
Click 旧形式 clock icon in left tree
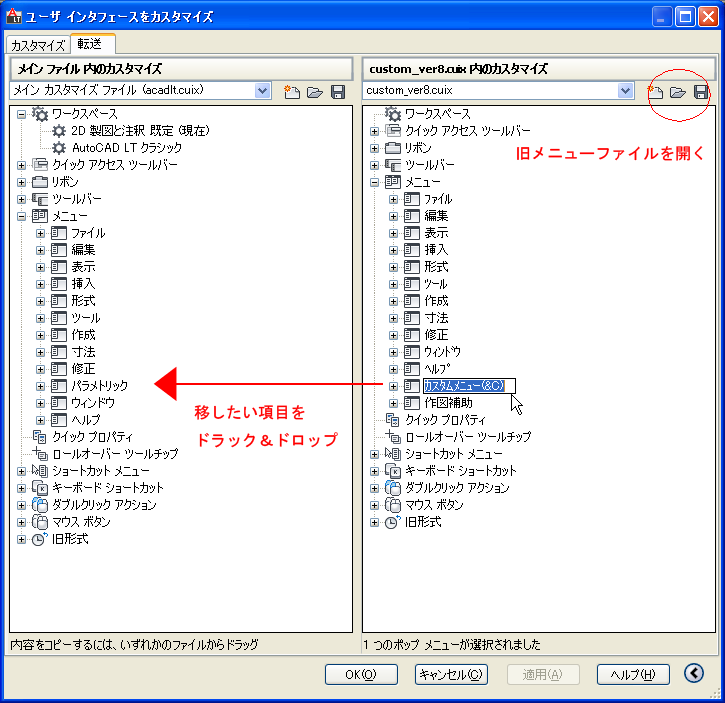click(x=40, y=539)
